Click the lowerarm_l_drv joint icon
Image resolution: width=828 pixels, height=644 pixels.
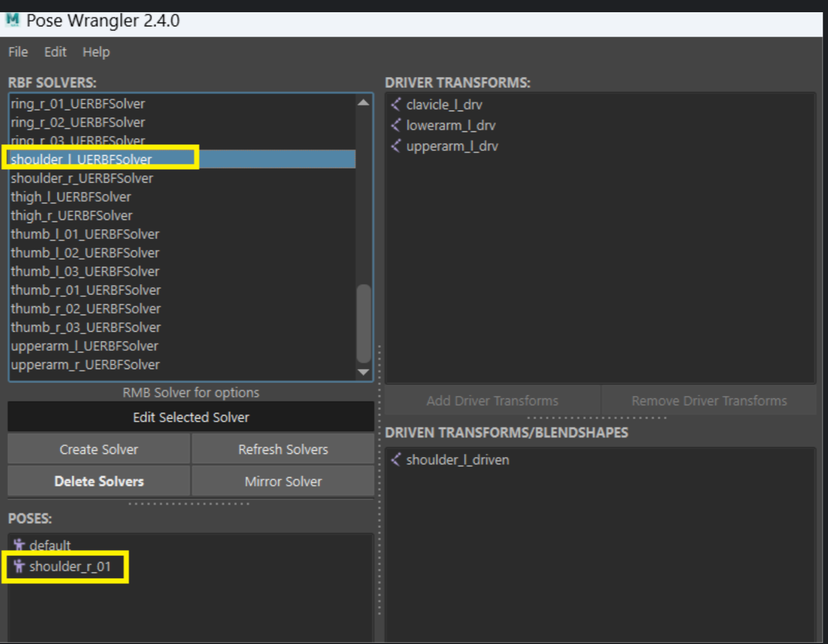click(x=396, y=125)
